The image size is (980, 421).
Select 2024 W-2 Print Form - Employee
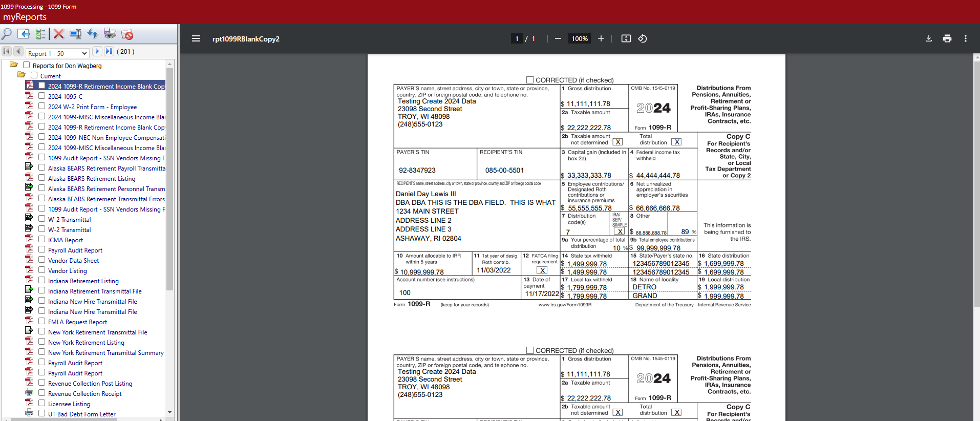click(92, 107)
